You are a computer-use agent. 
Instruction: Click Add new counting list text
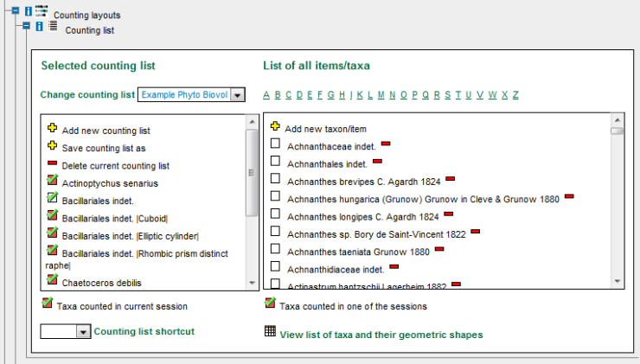click(x=106, y=131)
